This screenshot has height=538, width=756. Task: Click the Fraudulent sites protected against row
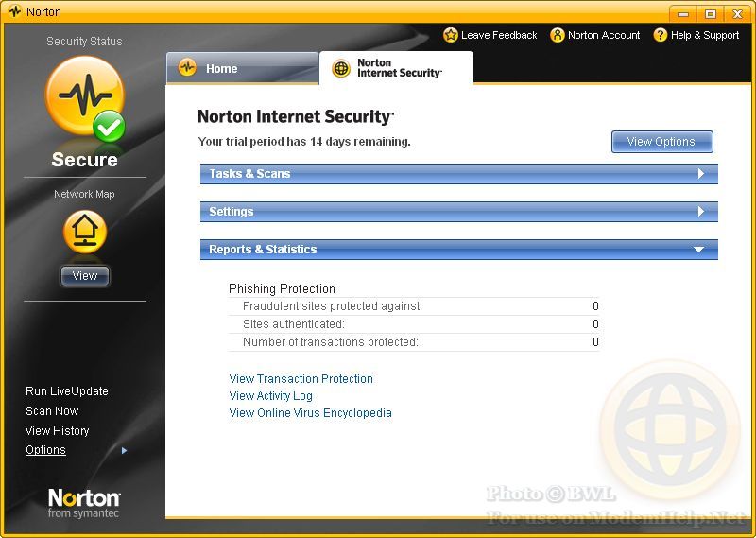[x=414, y=306]
